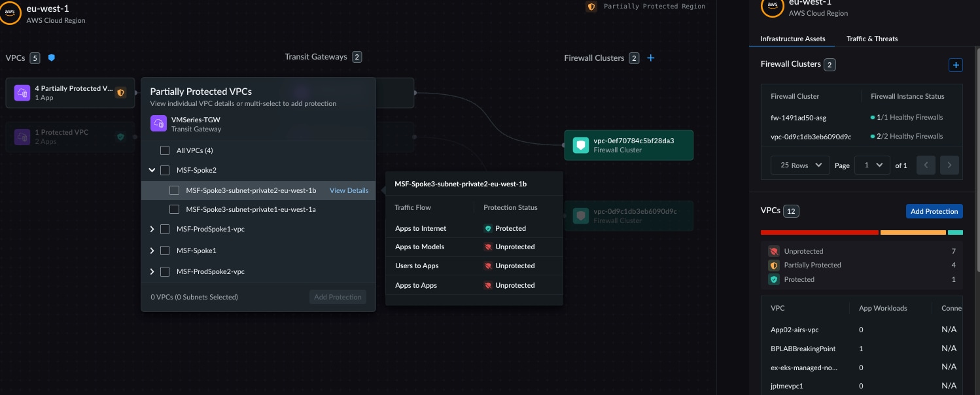This screenshot has width=980, height=395.
Task: Click the add firewall cluster button in side panel
Action: coord(955,65)
